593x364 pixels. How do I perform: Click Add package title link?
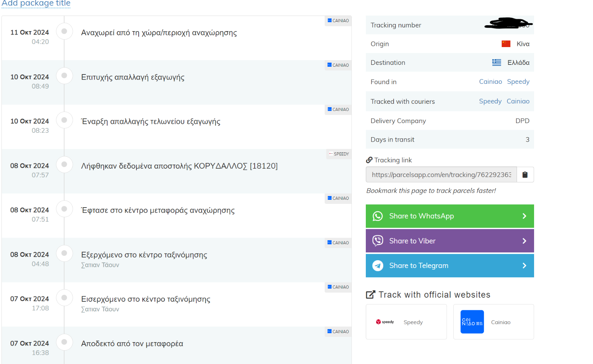(36, 4)
